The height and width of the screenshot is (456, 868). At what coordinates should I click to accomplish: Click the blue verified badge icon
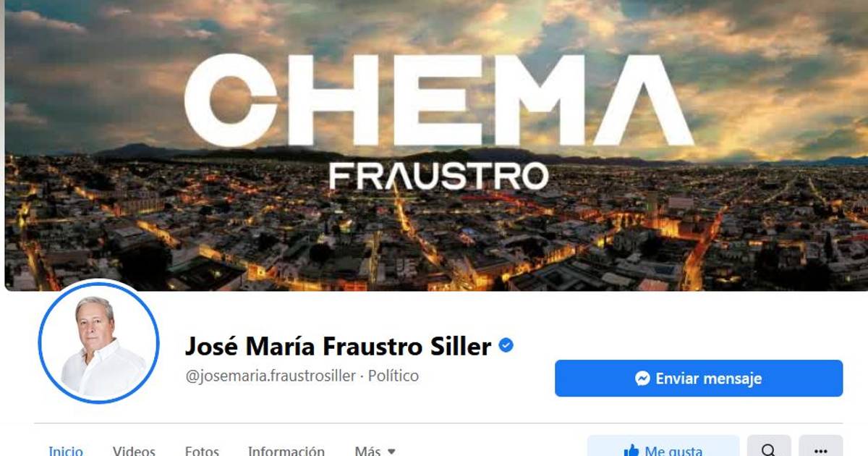[506, 346]
